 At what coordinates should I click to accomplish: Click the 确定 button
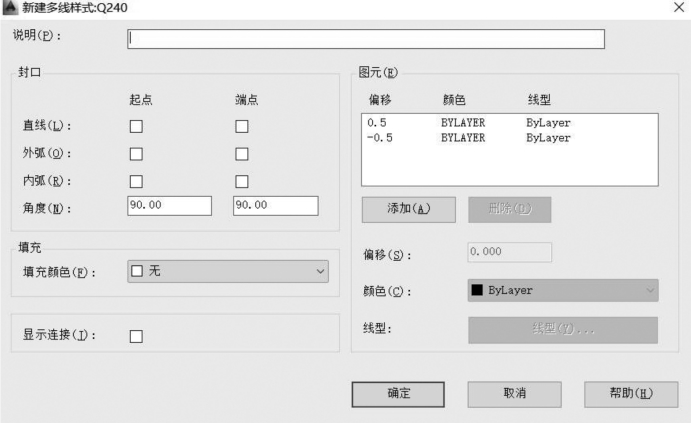(x=398, y=394)
